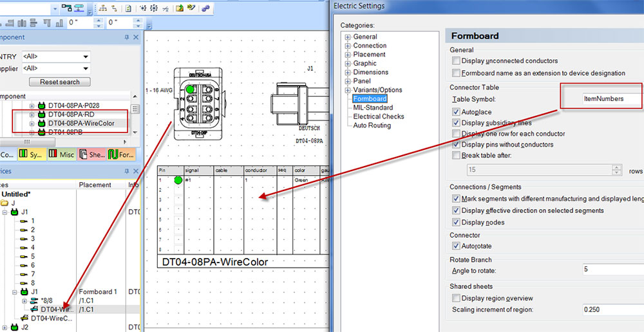This screenshot has width=644, height=332.
Task: Select Electrical Checks in Categories list
Action: pyautogui.click(x=379, y=116)
